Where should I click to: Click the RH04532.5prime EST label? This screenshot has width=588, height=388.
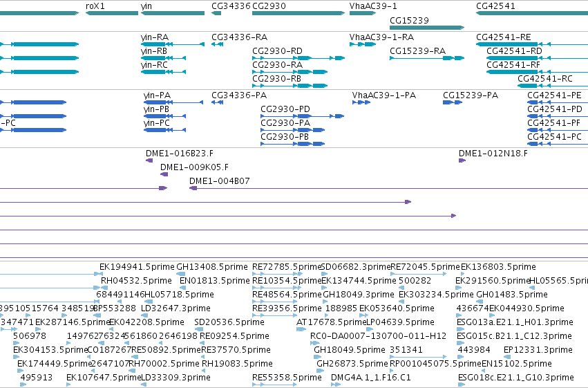point(137,281)
